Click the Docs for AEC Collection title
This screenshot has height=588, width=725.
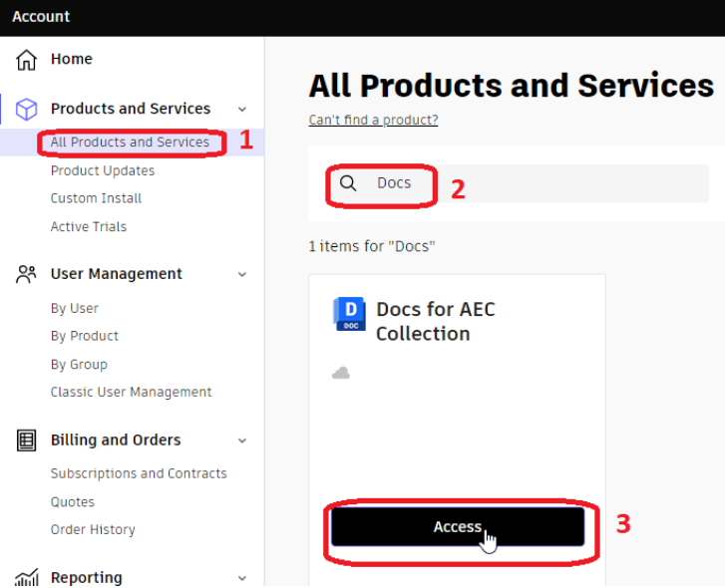pyautogui.click(x=436, y=322)
